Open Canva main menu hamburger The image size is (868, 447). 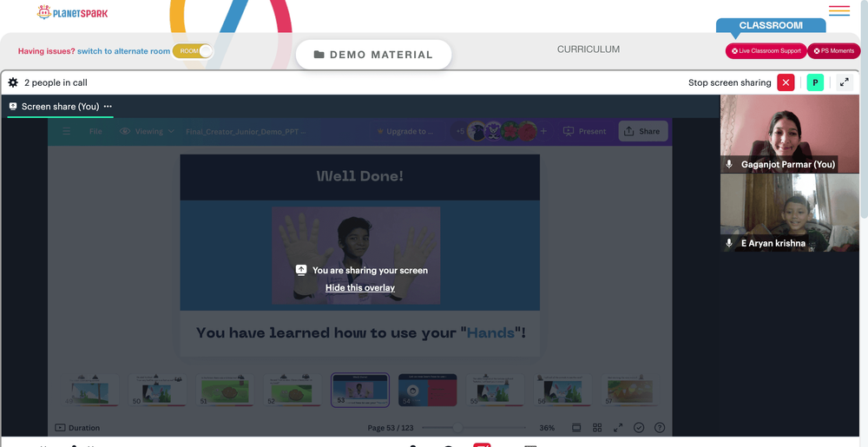pos(67,131)
